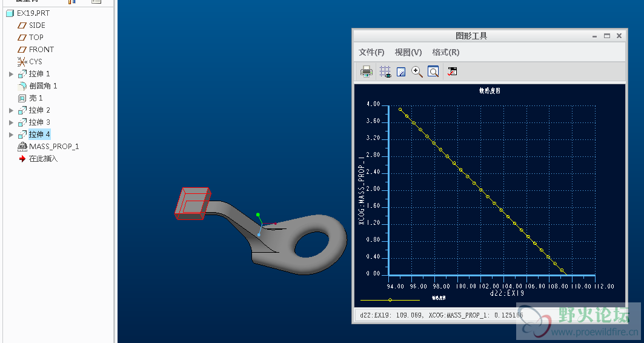Click the 在此插入 insert marker
Screen dimensions: 644x343
(43, 159)
